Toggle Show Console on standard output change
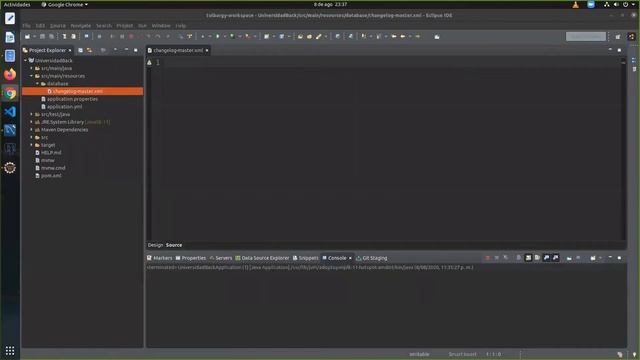This screenshot has width=640, height=360. pos(547,258)
